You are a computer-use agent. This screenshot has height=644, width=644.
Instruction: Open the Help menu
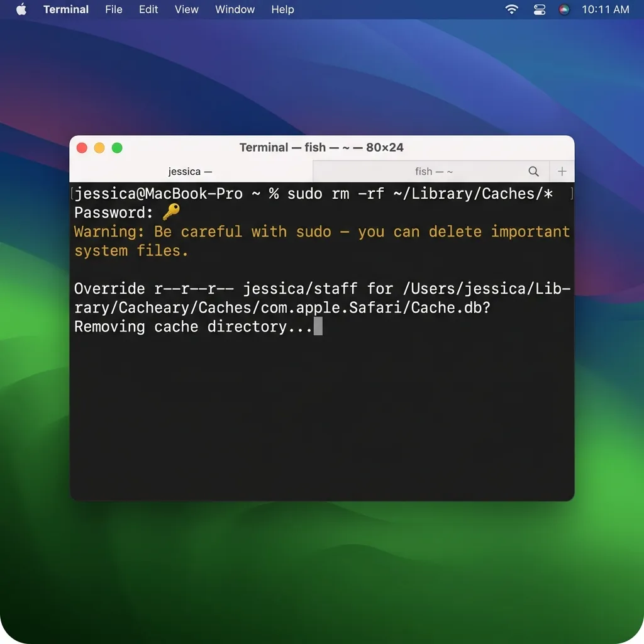click(282, 9)
